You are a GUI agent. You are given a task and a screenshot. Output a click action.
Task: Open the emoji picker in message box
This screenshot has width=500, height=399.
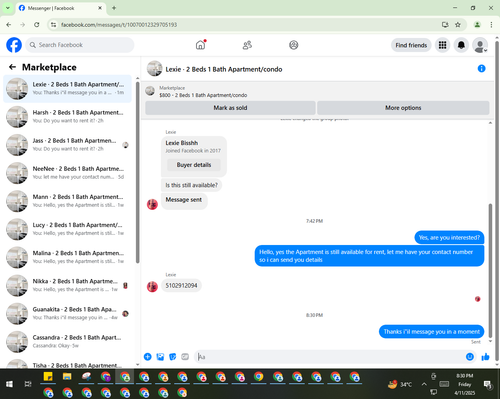click(470, 357)
